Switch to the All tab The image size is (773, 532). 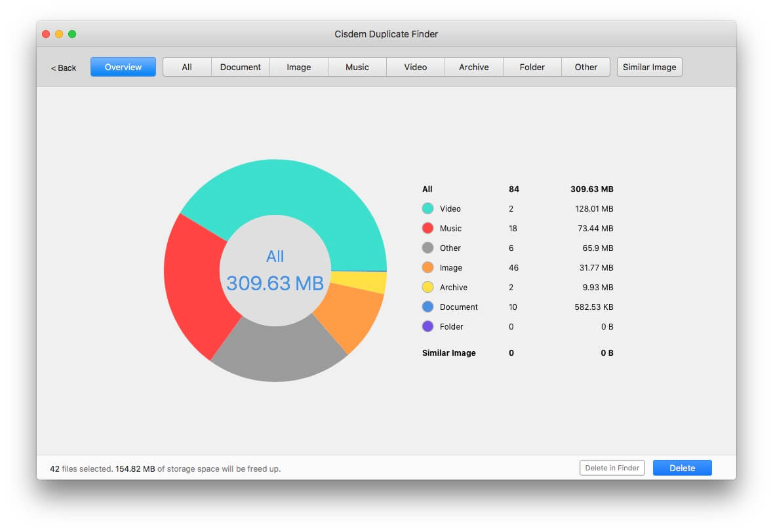click(187, 67)
